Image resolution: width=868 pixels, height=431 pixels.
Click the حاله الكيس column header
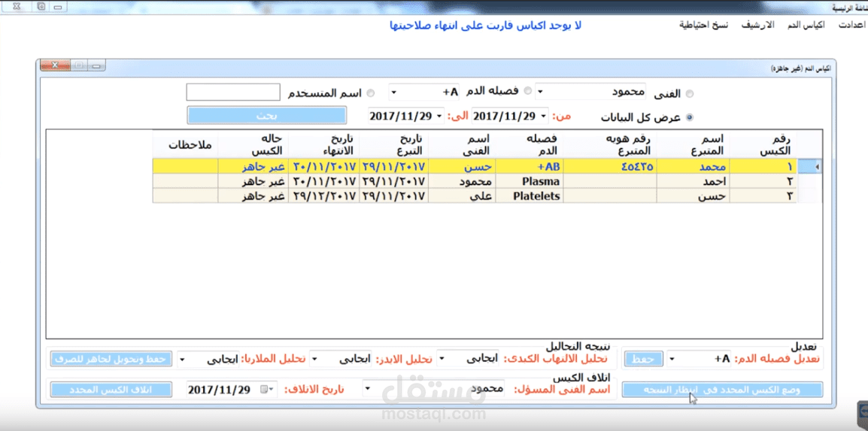(253, 144)
